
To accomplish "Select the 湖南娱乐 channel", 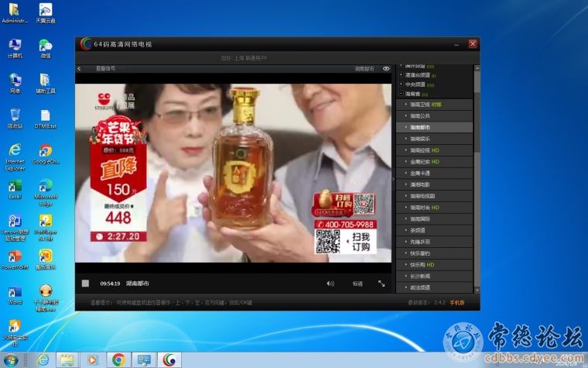I will pyautogui.click(x=434, y=139).
